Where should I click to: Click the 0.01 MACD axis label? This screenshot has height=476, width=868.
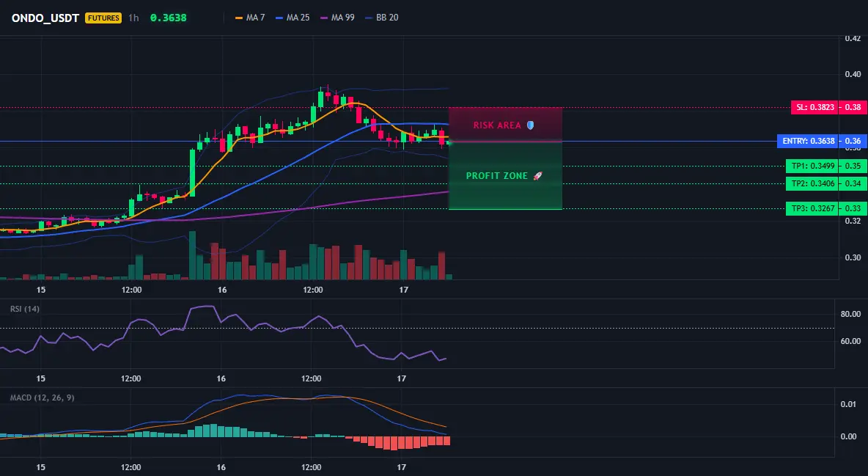pyautogui.click(x=849, y=404)
